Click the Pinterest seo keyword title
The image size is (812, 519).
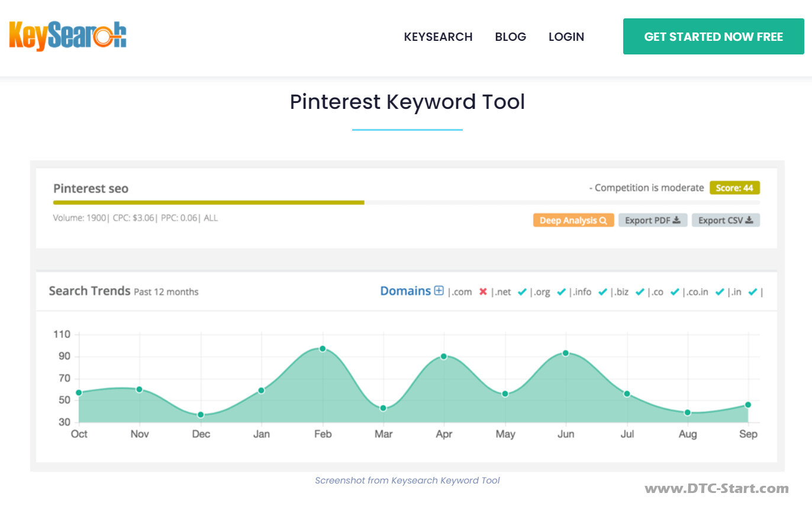(x=91, y=188)
